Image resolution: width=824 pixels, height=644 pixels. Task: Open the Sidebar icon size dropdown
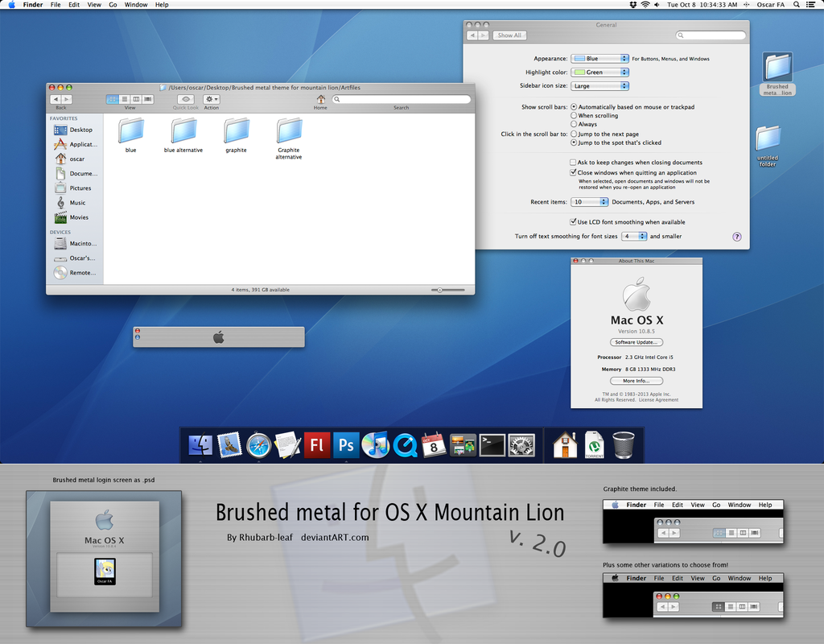[599, 85]
